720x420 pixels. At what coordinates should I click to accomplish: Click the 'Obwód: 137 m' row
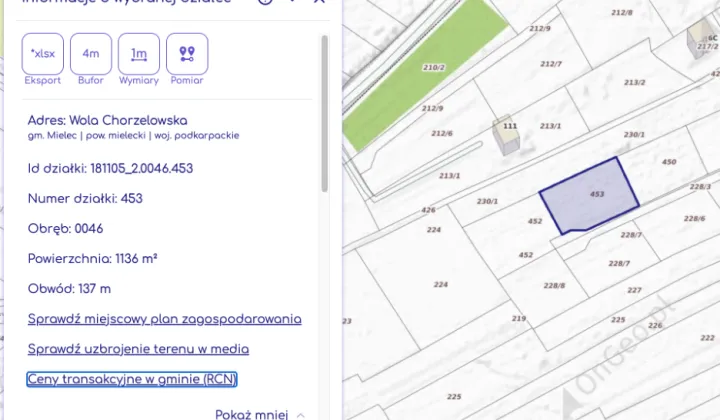(69, 289)
